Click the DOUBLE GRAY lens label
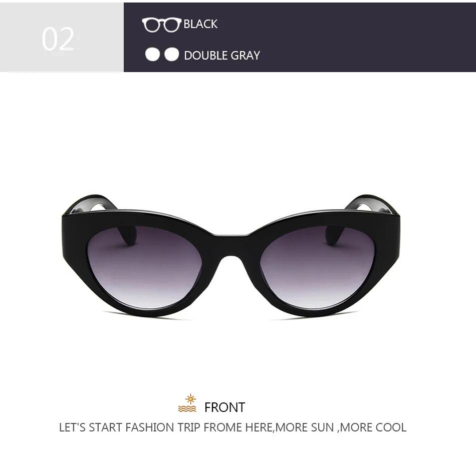The width and height of the screenshot is (476, 450). [222, 56]
